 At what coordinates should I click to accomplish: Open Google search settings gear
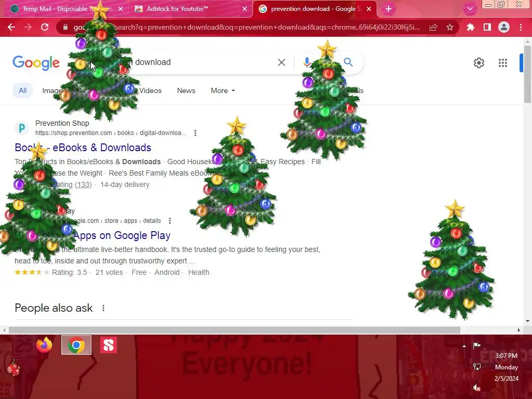(x=478, y=63)
